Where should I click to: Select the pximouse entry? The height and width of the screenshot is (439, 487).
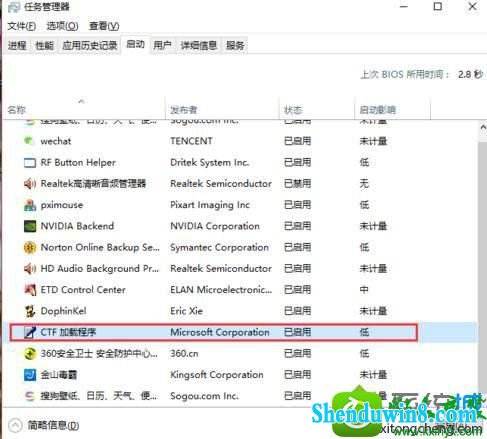click(x=62, y=205)
